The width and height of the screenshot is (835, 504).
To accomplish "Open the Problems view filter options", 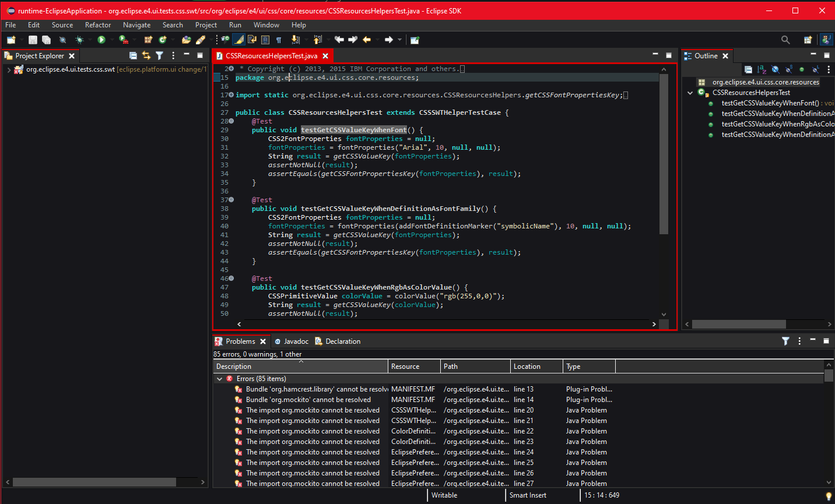I will [785, 341].
